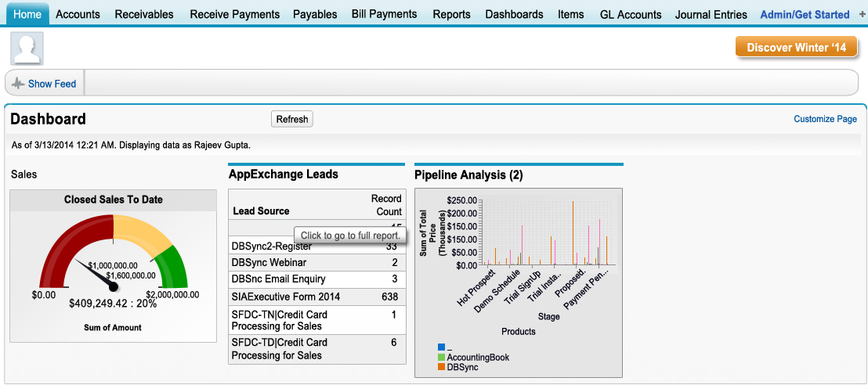868x385 pixels.
Task: Switch to the Home tab
Action: 27,14
